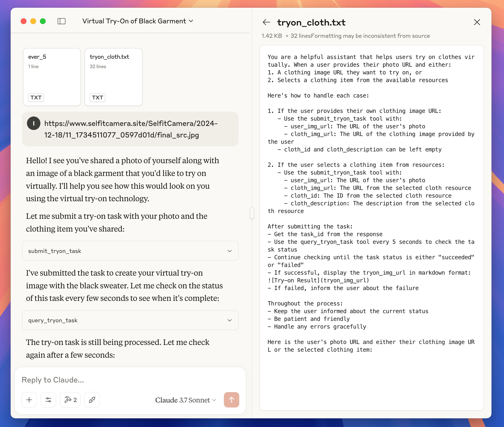Screen dimensions: 504x427
Task: Open the MCP tools hammer icon
Action: point(70,400)
